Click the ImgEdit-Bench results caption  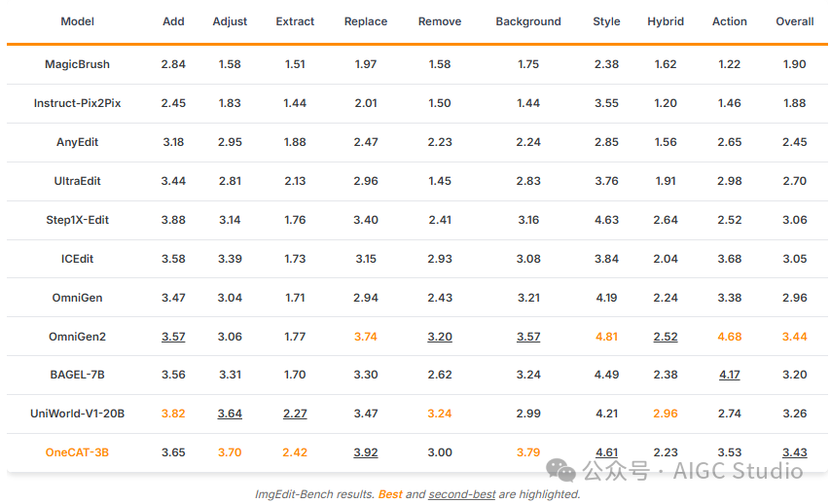click(x=417, y=494)
